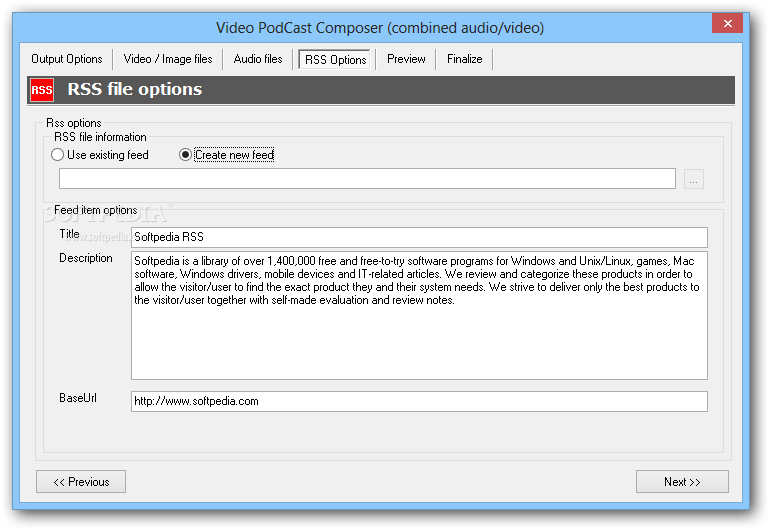The width and height of the screenshot is (770, 530).
Task: Open the Output Options tab
Action: point(67,59)
